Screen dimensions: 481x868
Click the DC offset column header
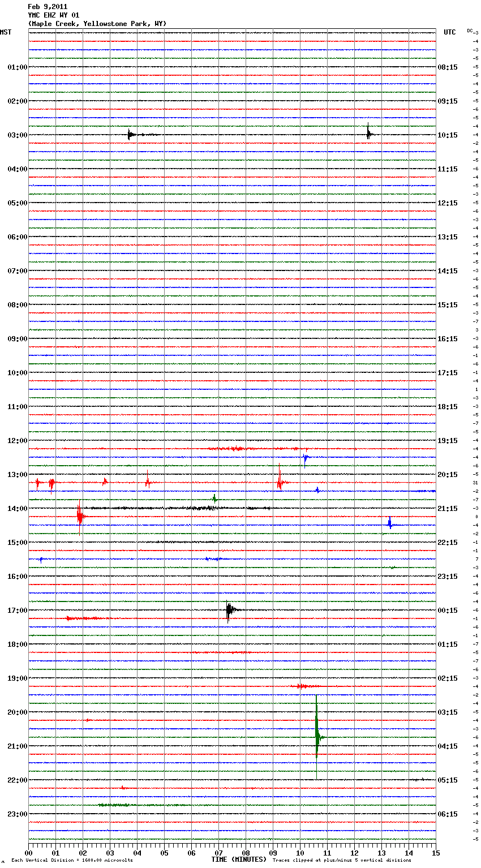pos(470,31)
